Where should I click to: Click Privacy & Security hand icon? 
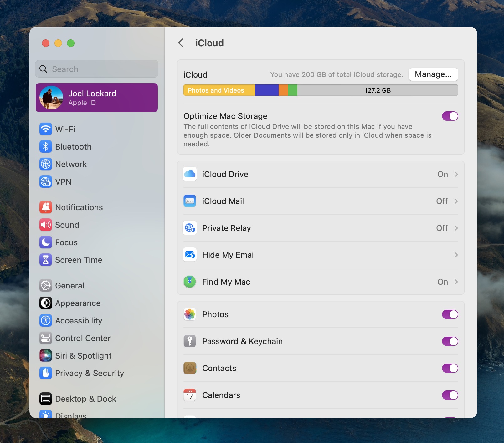coord(46,373)
